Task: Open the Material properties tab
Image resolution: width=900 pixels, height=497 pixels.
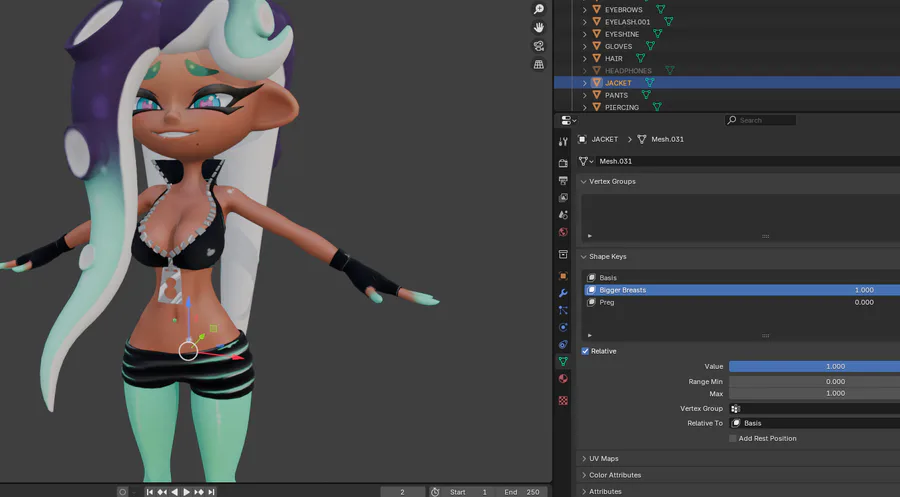Action: 563,378
